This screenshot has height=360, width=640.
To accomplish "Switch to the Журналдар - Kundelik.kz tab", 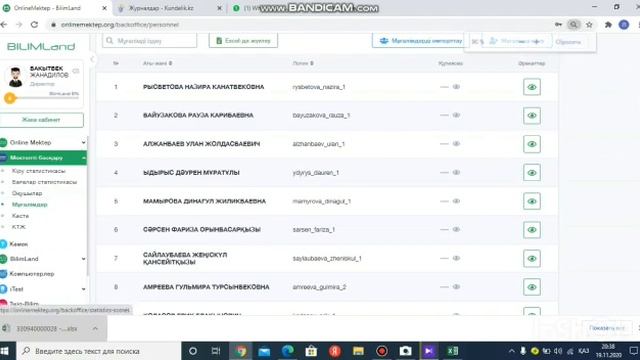I will (x=161, y=8).
